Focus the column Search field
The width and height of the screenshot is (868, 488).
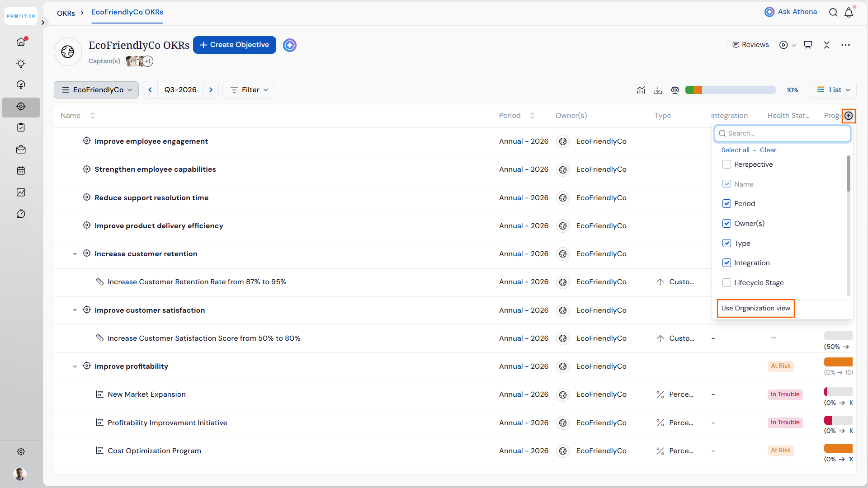tap(783, 133)
